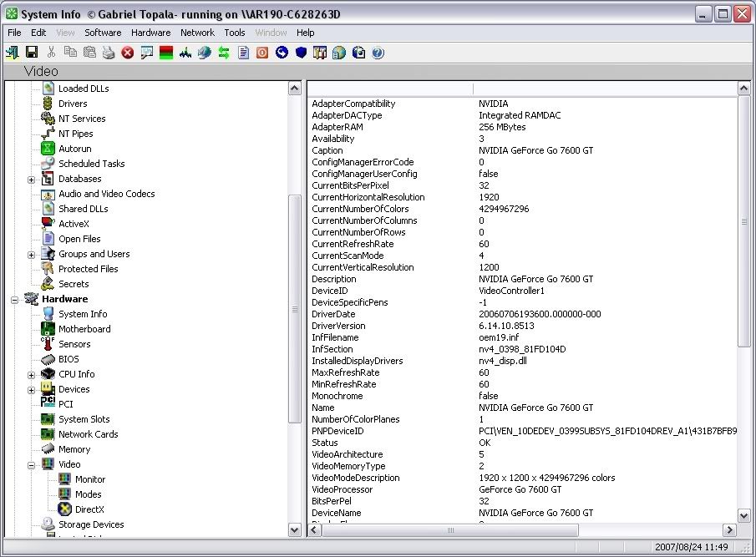Open the Memory tree item
Viewport: 756px width, 557px height.
pyautogui.click(x=74, y=449)
